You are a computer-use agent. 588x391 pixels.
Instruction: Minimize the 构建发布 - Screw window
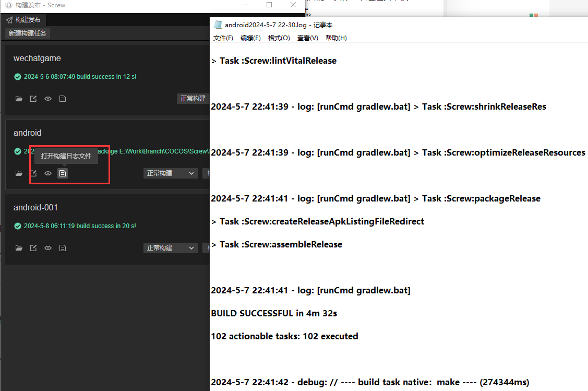(246, 5)
